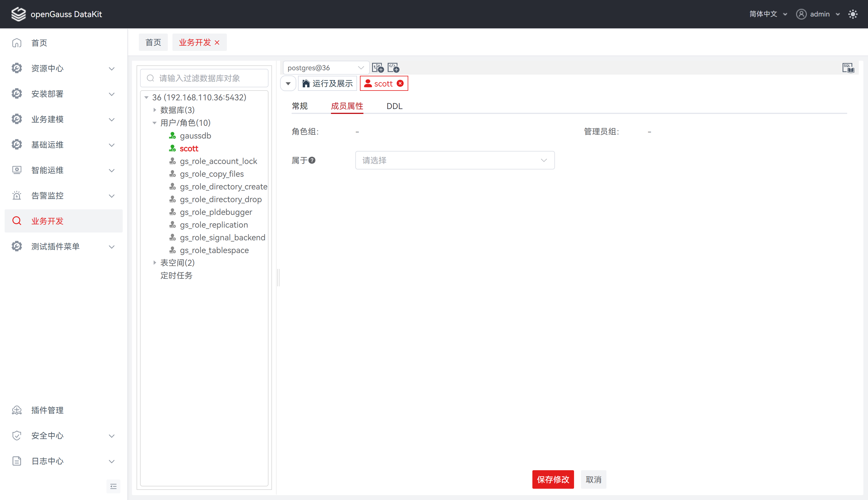
Task: Click the 取消 button
Action: click(x=593, y=479)
